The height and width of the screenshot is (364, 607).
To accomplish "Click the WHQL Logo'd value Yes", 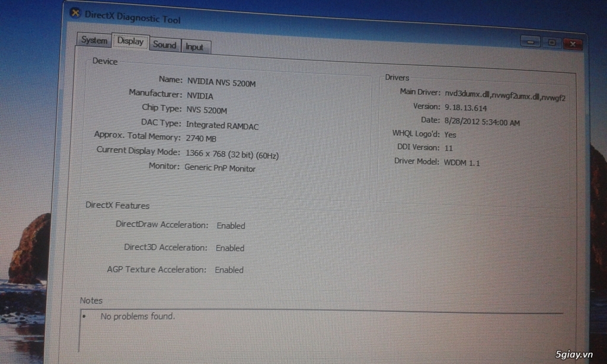I will pos(451,135).
